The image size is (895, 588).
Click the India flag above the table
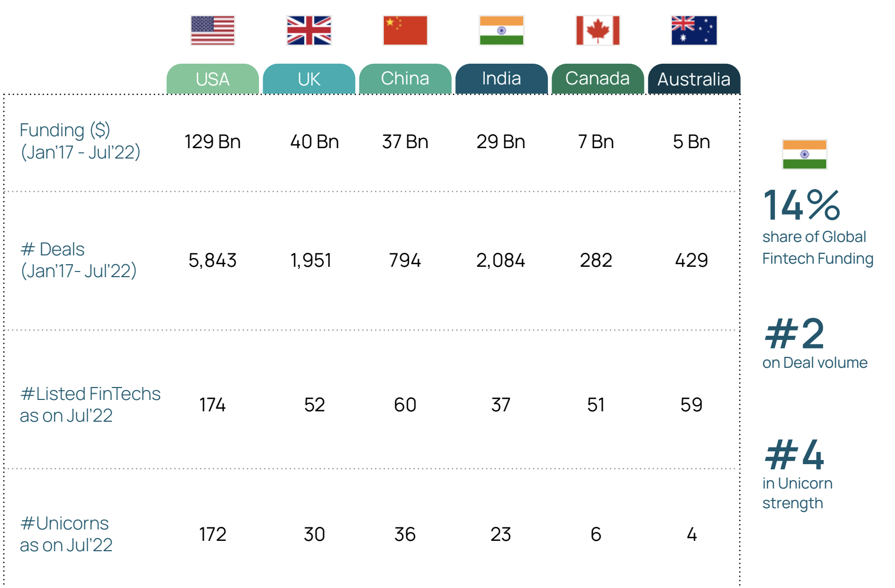pyautogui.click(x=501, y=31)
